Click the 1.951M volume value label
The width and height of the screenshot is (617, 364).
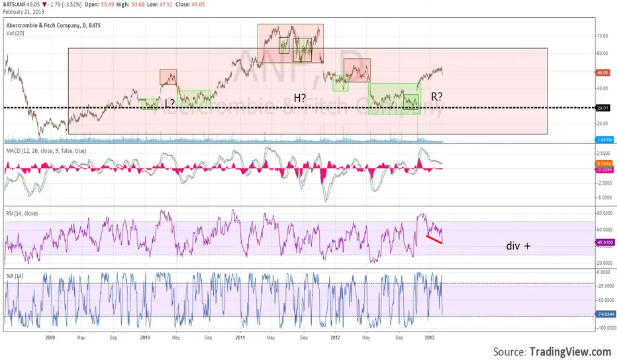(604, 140)
